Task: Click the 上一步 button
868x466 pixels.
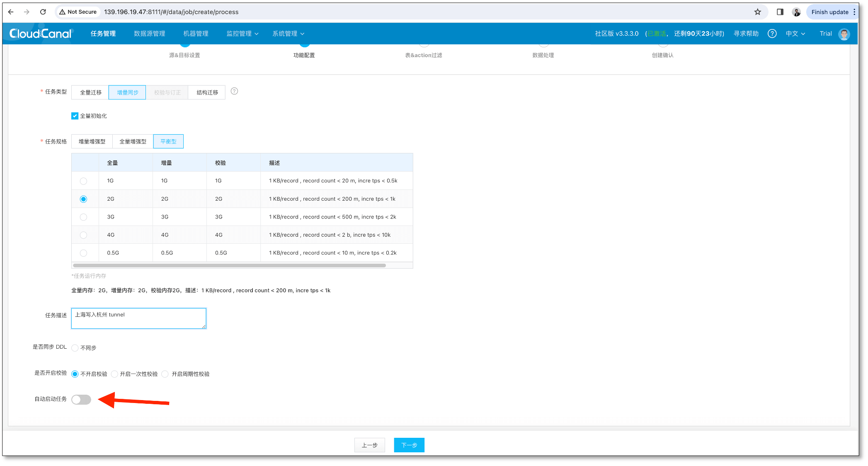Action: (369, 445)
